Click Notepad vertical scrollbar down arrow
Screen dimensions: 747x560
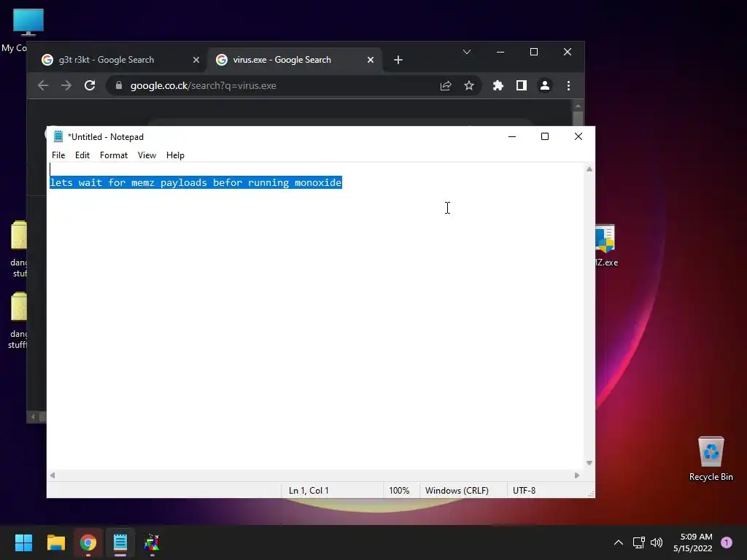pyautogui.click(x=589, y=463)
